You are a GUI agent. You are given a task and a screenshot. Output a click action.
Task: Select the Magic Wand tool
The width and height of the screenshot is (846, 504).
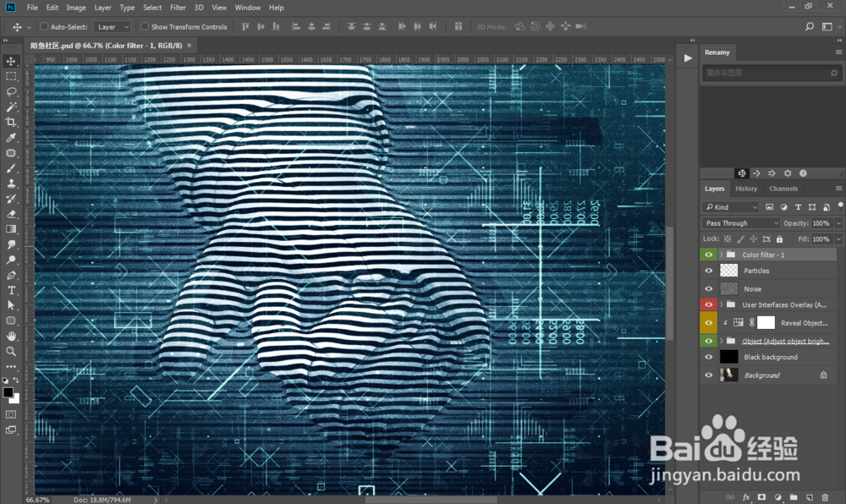[x=11, y=107]
